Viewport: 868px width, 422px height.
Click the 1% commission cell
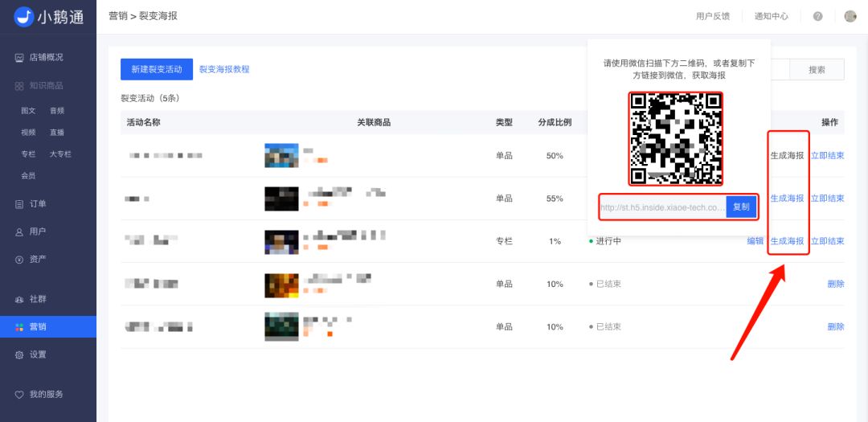tap(555, 241)
